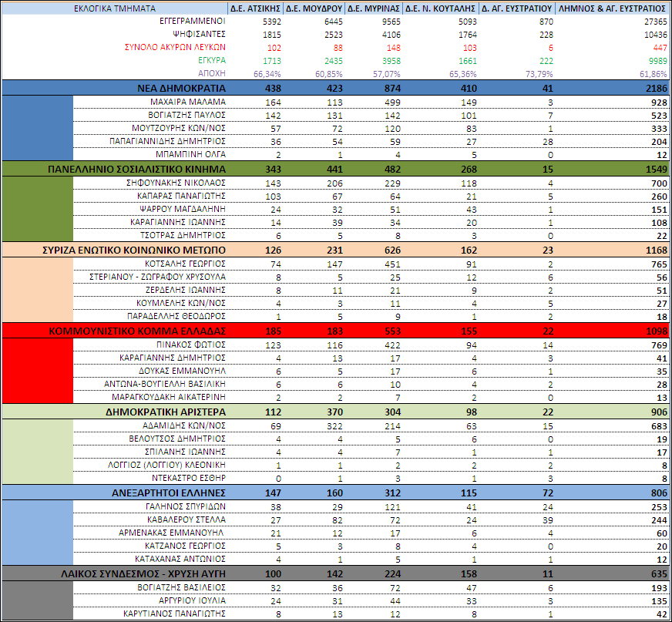Select the ΣΥΝΟΛΟ ΑΚΥΡΩΝ ΛΕΥΚΩΝ label
672x622 pixels.
(x=175, y=47)
